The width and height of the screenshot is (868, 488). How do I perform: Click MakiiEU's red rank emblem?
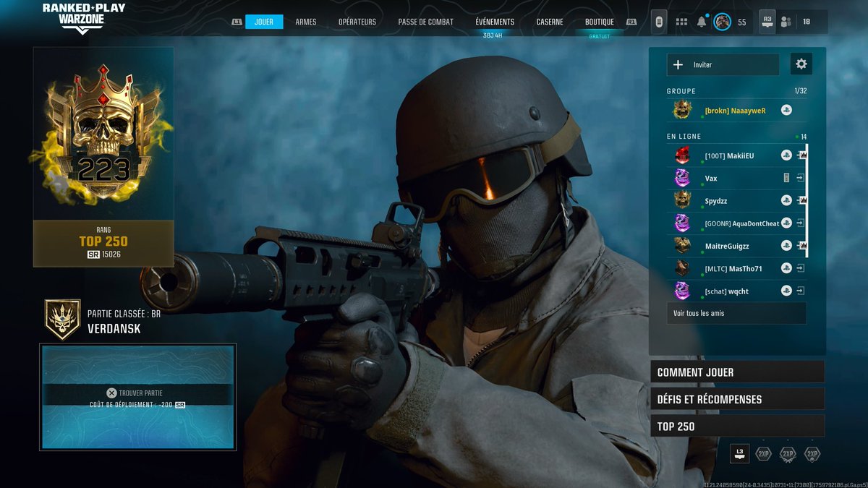[x=682, y=155]
